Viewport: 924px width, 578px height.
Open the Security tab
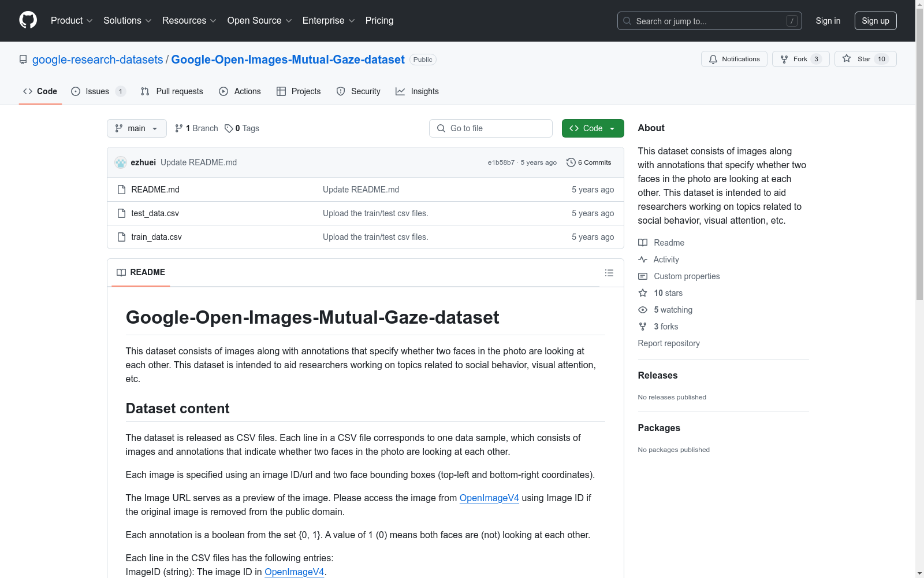(359, 91)
